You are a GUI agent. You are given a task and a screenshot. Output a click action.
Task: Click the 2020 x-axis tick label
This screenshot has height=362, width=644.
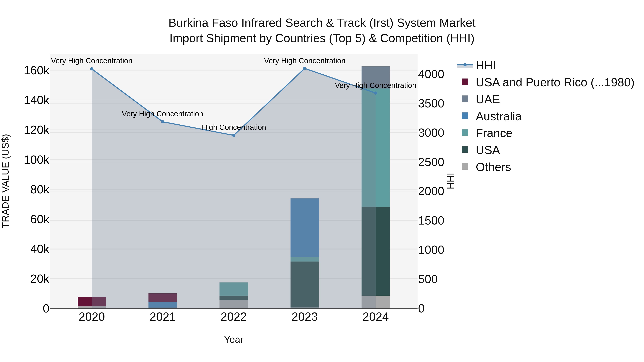pos(92,317)
